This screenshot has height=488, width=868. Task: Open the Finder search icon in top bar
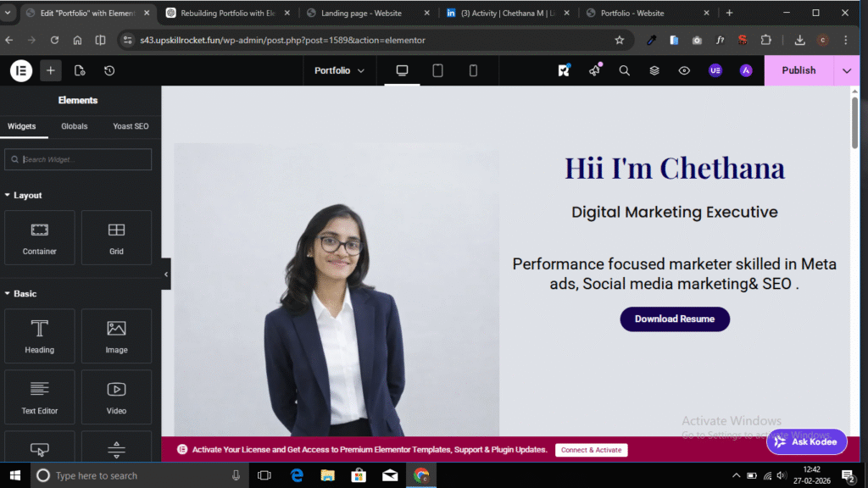tap(624, 70)
